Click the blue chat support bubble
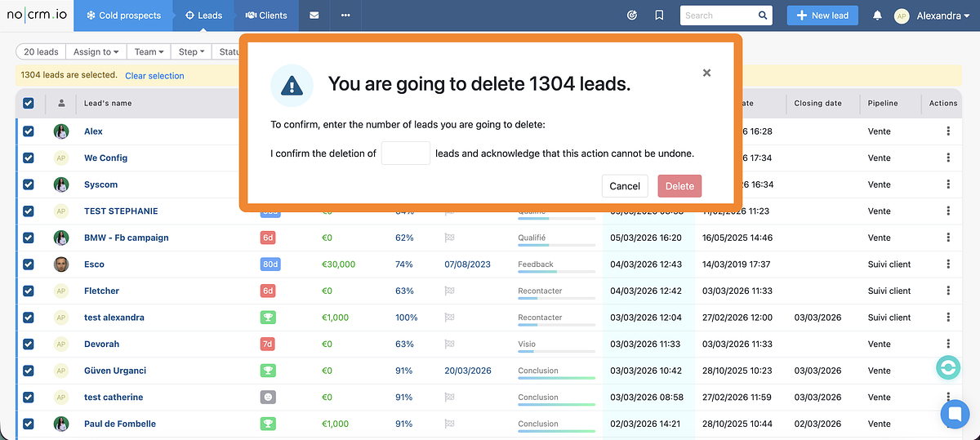980x440 pixels. pos(954,414)
